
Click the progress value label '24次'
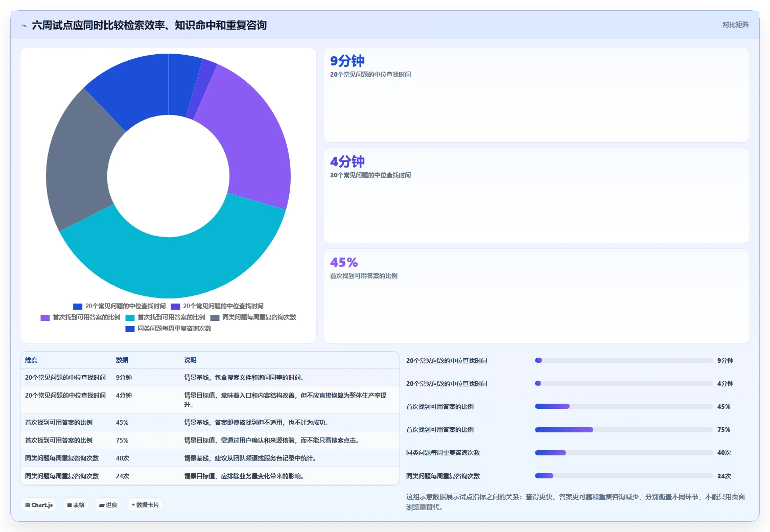pos(725,476)
